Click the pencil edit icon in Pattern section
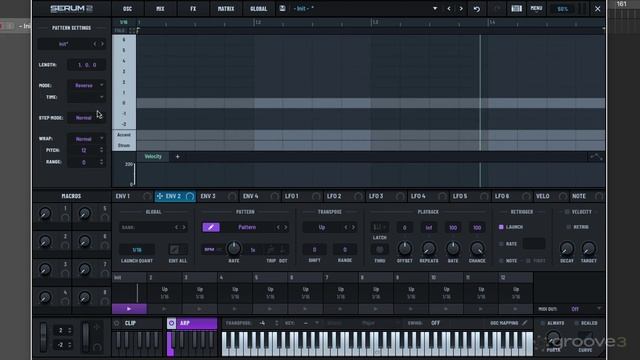The image size is (640, 360). pyautogui.click(x=211, y=227)
